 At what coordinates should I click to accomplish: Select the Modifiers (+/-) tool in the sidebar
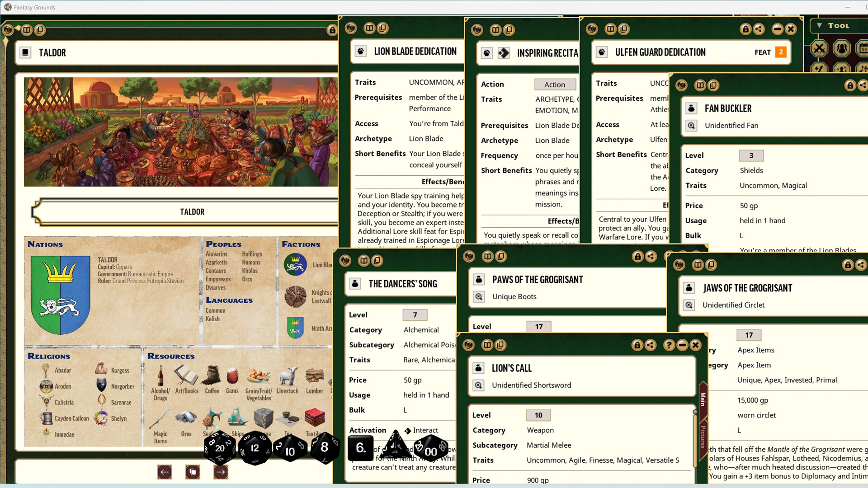[x=819, y=68]
